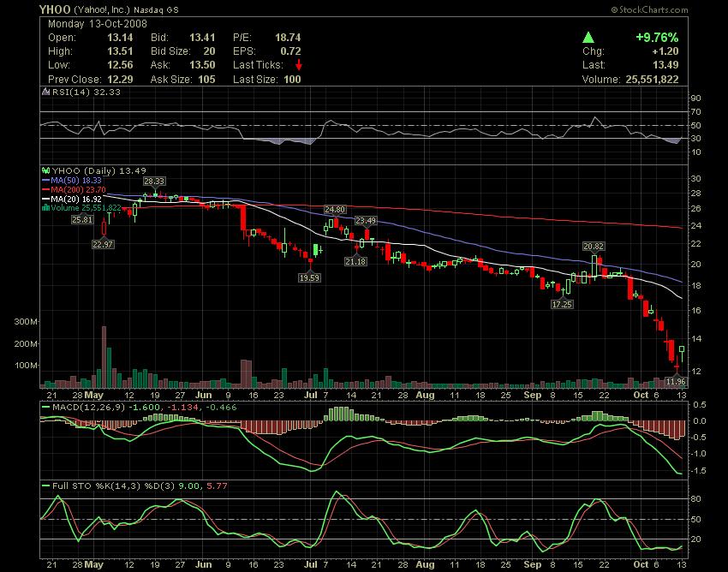Click the 200M volume axis label
This screenshot has width=728, height=572.
pyautogui.click(x=26, y=343)
